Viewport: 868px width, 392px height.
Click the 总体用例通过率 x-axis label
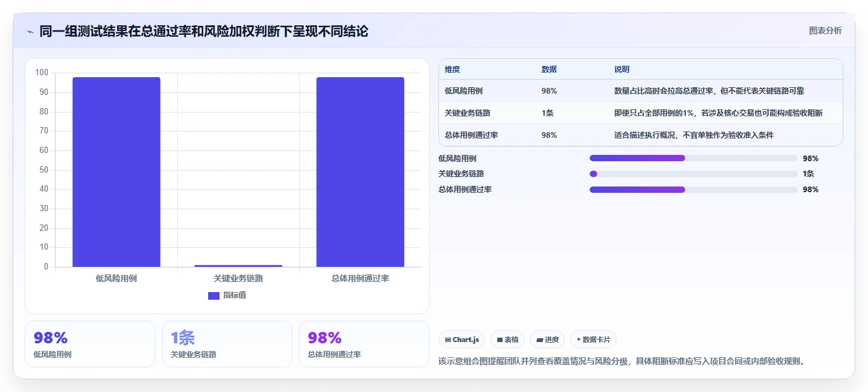coord(360,278)
